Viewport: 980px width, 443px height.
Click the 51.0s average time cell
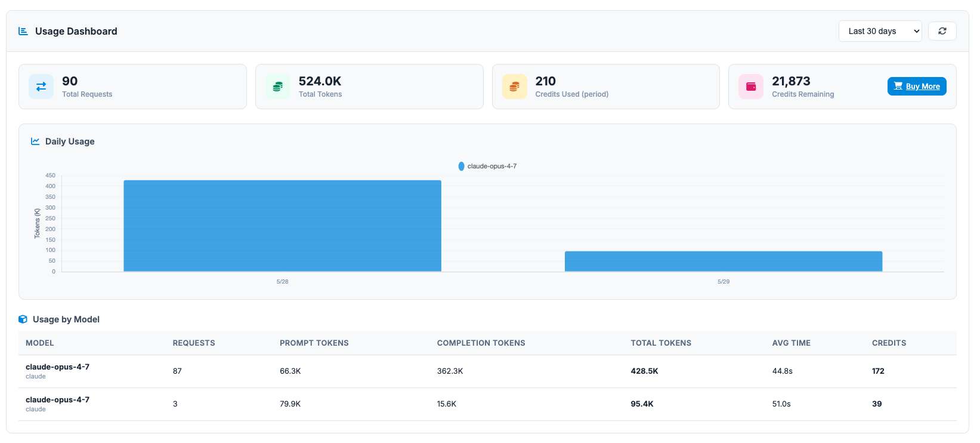(781, 404)
